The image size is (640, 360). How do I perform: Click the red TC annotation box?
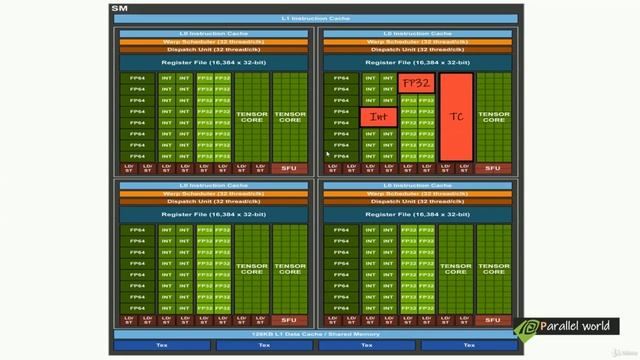click(456, 117)
